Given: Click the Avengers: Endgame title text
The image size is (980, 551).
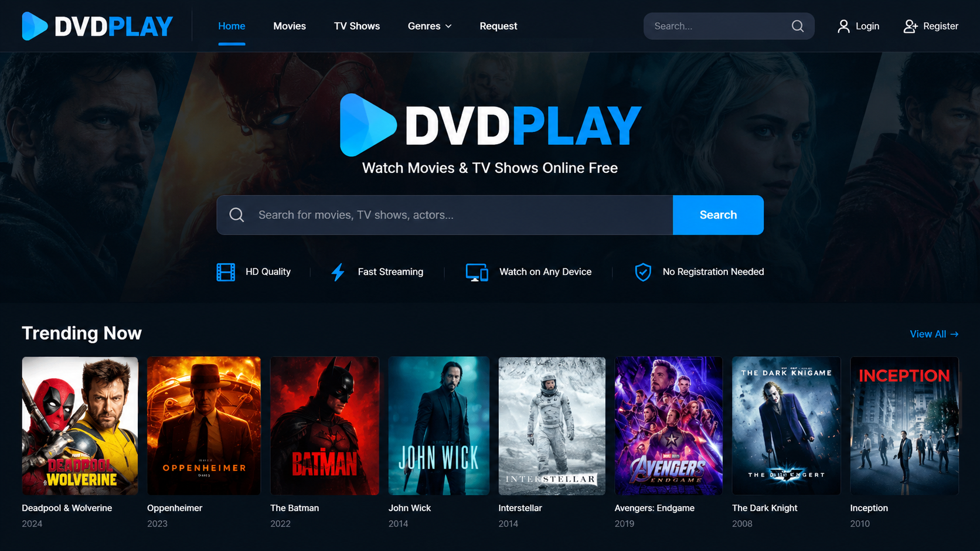Looking at the screenshot, I should (x=655, y=508).
